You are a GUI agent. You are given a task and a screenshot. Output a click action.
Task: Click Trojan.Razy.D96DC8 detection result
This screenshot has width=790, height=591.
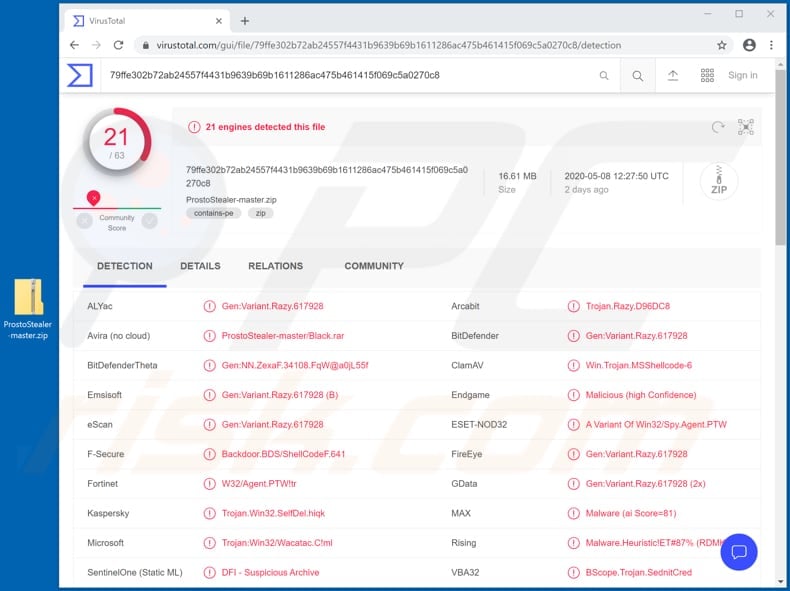tap(628, 306)
